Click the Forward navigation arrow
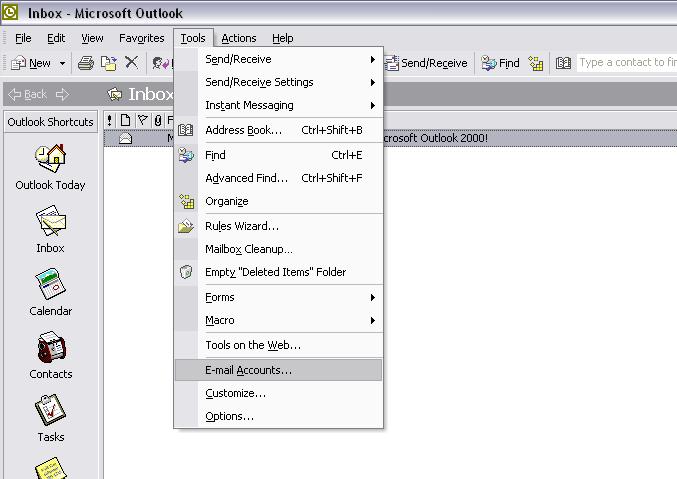This screenshot has width=677, height=479. [63, 94]
